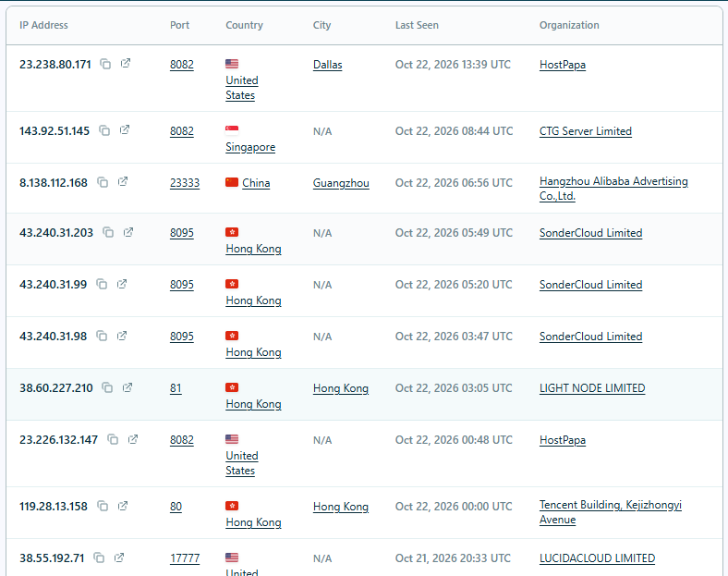Copy IP address 38.55.192.71
The image size is (728, 576).
(99, 558)
